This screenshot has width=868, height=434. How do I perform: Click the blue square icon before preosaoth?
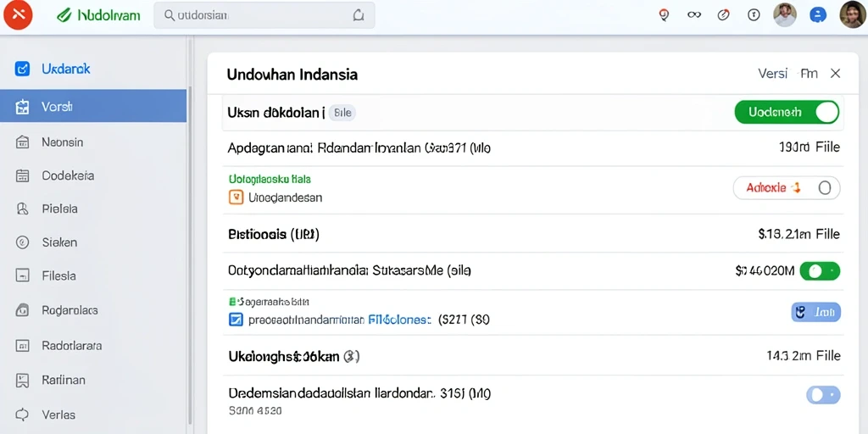click(x=236, y=320)
